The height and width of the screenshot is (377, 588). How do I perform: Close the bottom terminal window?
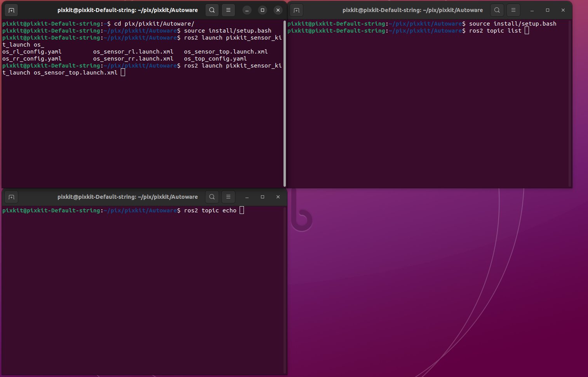click(278, 197)
